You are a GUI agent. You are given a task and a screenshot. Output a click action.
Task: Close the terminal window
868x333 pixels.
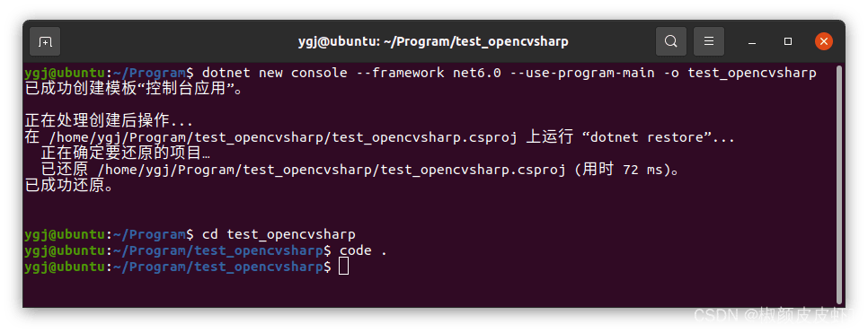tap(824, 41)
